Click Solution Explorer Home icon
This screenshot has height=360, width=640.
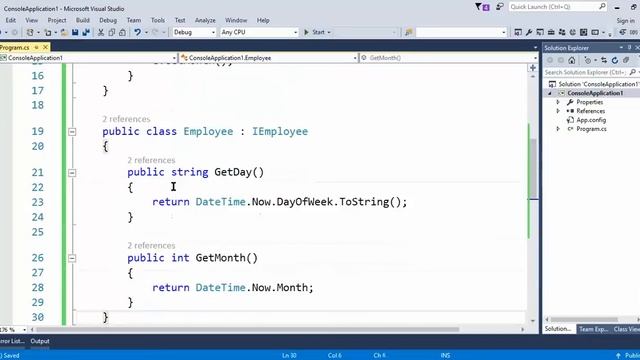click(x=572, y=60)
